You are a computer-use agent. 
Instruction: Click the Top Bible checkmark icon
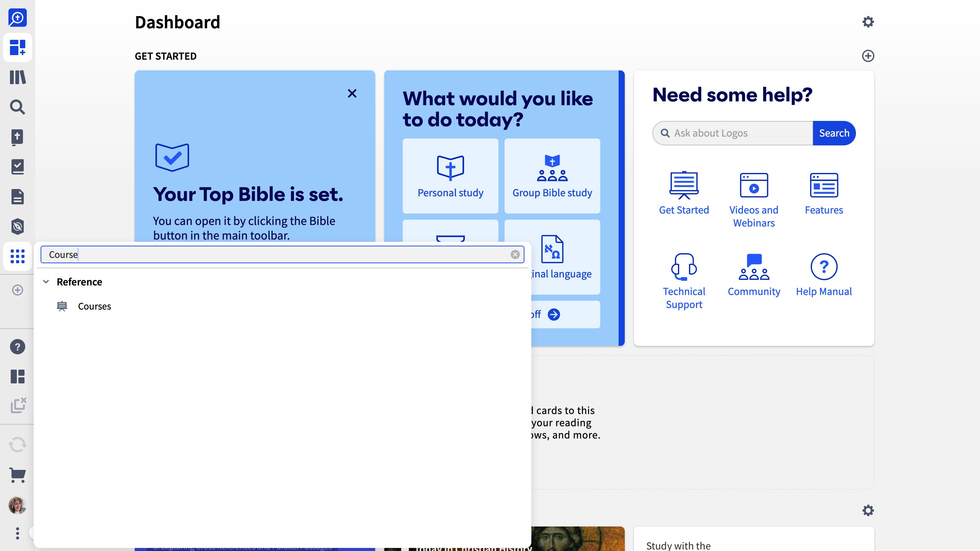(x=172, y=157)
